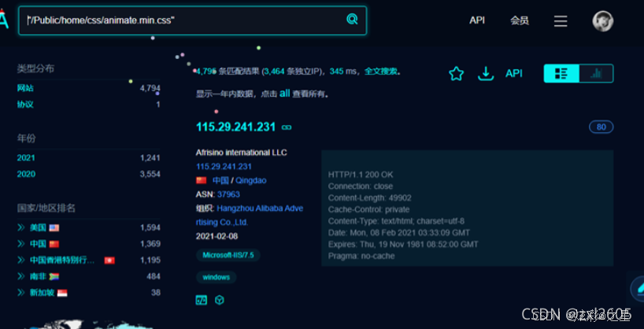Open the 会员 membership page
644x329 pixels.
[x=520, y=20]
